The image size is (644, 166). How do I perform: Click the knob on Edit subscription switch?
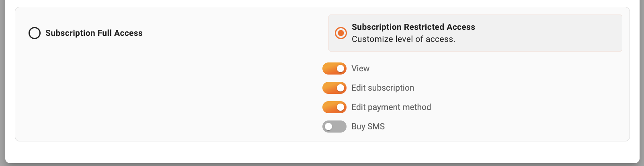[x=340, y=88]
